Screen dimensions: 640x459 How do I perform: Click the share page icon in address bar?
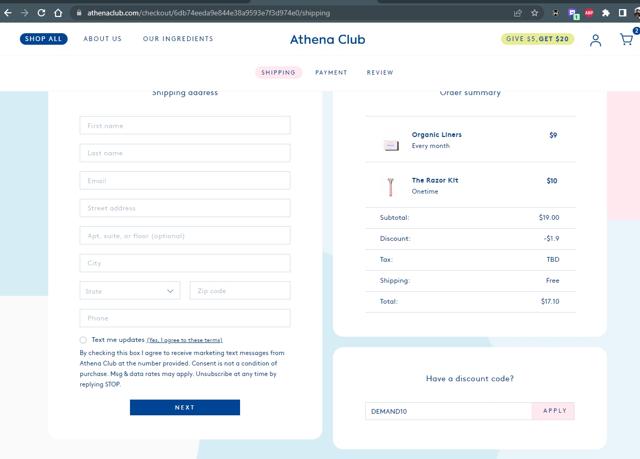pos(518,13)
